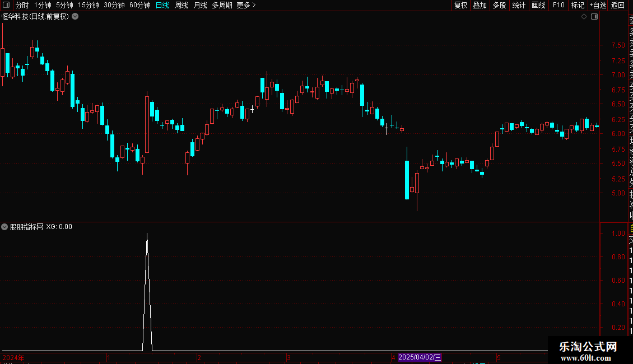Click the 2025/04/02/三 date marker

(420, 357)
